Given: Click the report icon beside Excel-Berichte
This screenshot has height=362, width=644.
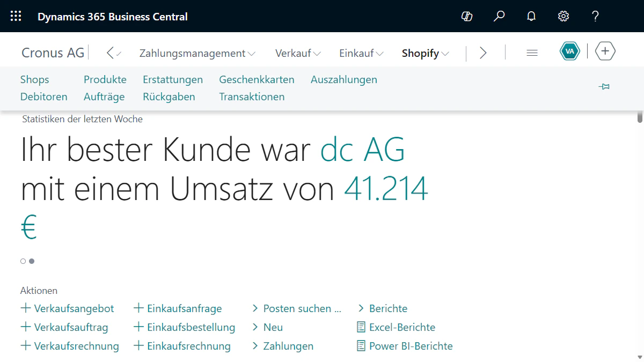Looking at the screenshot, I should coord(361,327).
